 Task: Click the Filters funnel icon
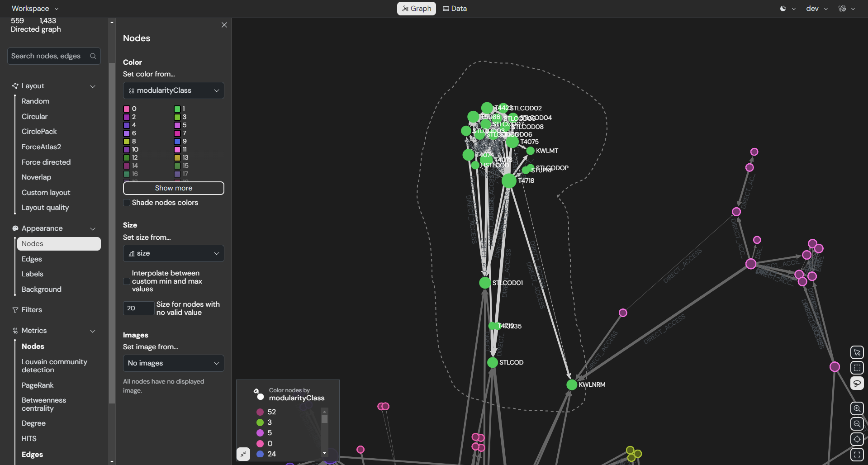(x=15, y=310)
